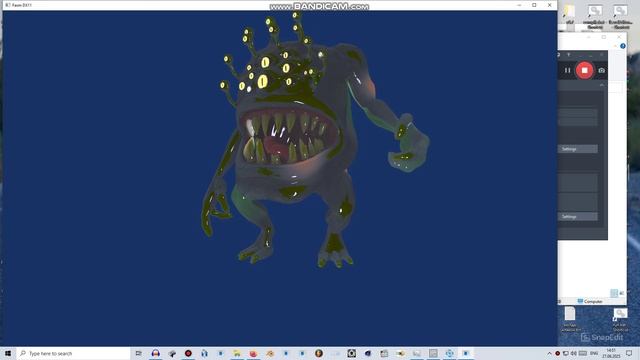Open the red circle recorder taskbar icon
Image resolution: width=640 pixels, height=360 pixels.
coord(188,353)
